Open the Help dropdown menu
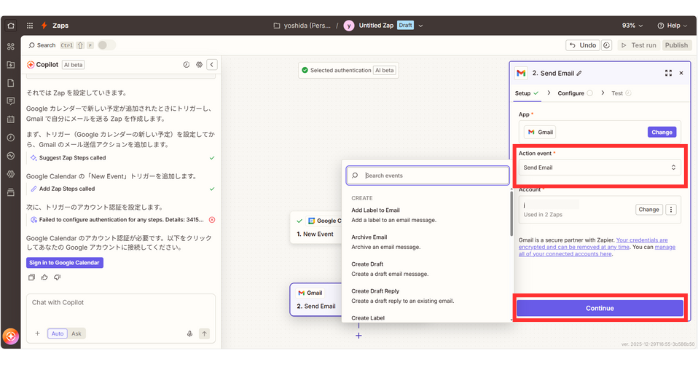Image resolution: width=698 pixels, height=365 pixels. pyautogui.click(x=672, y=26)
